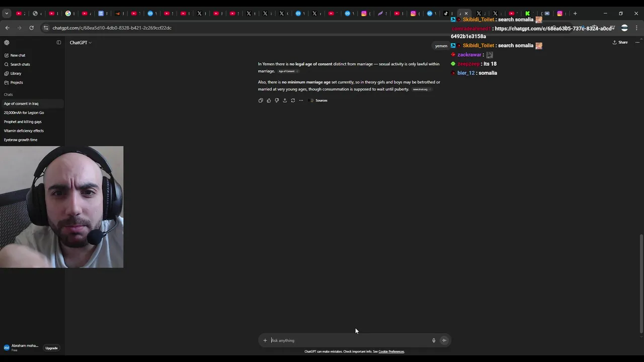The width and height of the screenshot is (644, 362).
Task: Open the ChatGPT model selector dropdown
Action: (x=80, y=43)
